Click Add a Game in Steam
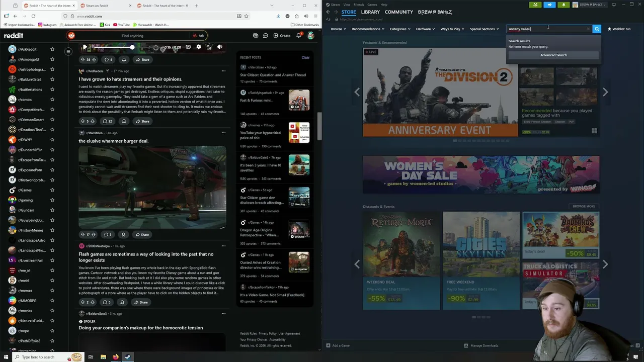The image size is (644, 362). click(x=338, y=345)
